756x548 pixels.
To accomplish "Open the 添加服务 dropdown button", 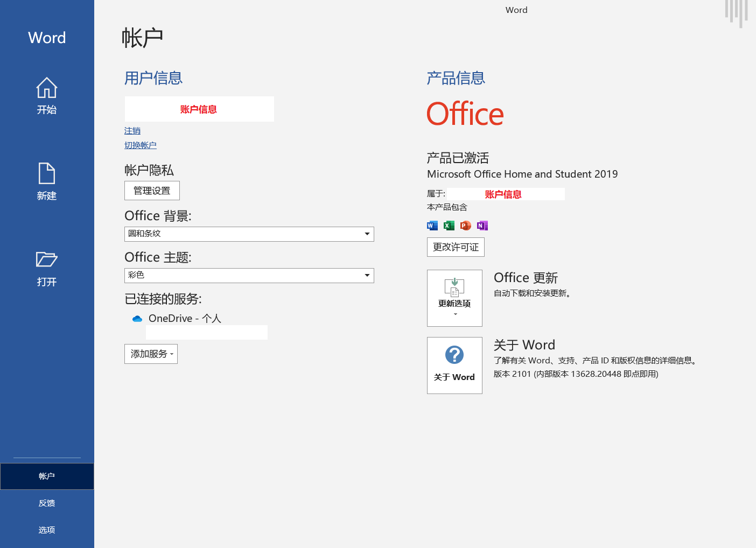I will tap(151, 354).
